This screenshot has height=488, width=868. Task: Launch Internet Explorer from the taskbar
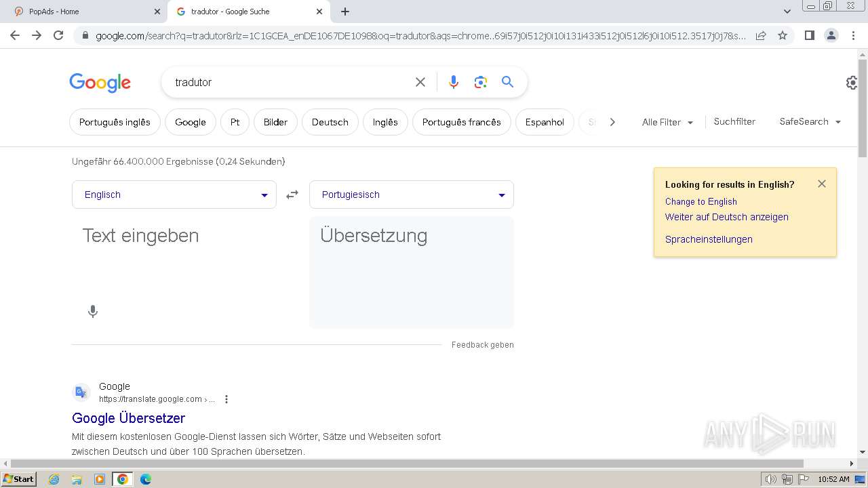click(54, 479)
